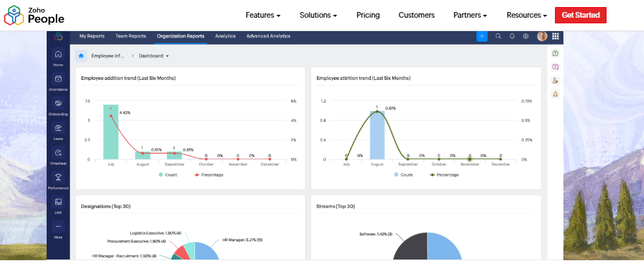Toggle Count legend in addition trend chart

168,175
